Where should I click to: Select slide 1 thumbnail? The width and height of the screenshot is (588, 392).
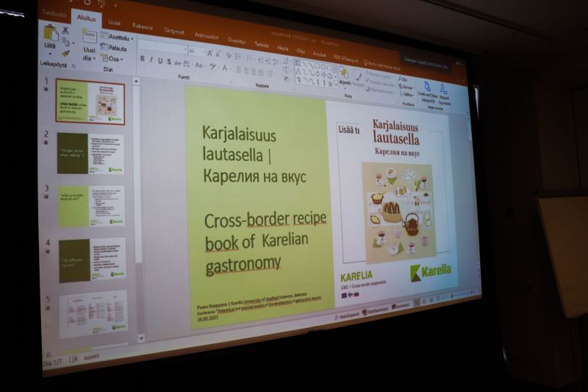click(x=90, y=101)
